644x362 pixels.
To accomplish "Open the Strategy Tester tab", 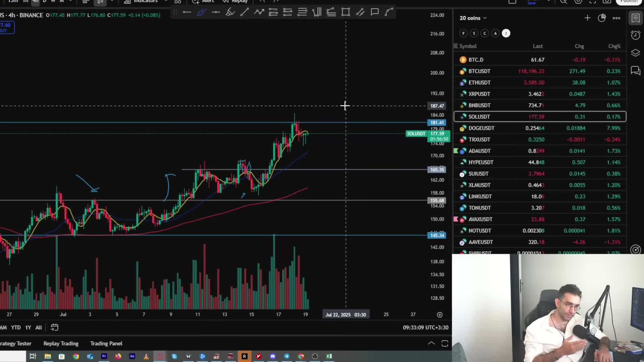I will pyautogui.click(x=16, y=344).
